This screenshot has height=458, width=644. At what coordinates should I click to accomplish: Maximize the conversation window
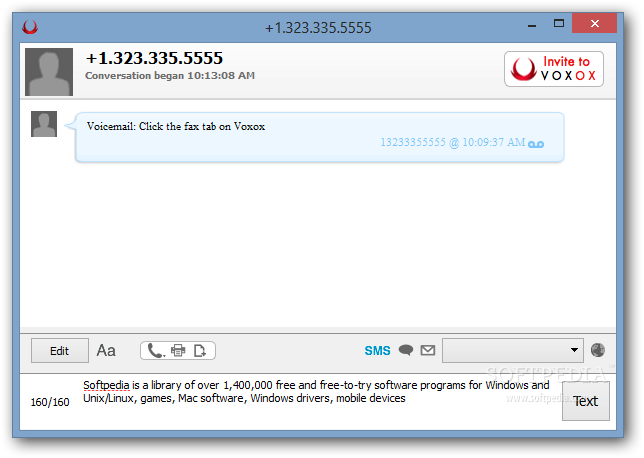559,23
